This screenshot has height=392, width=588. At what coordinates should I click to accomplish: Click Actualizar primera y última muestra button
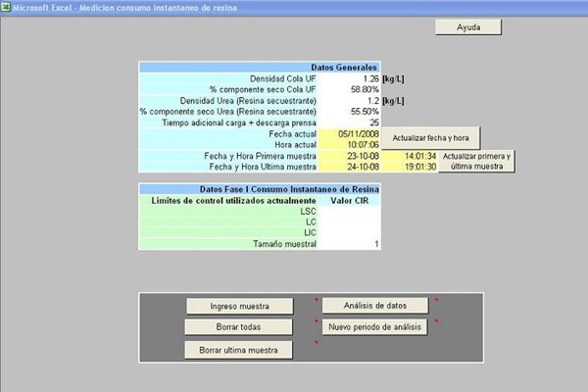click(x=476, y=162)
